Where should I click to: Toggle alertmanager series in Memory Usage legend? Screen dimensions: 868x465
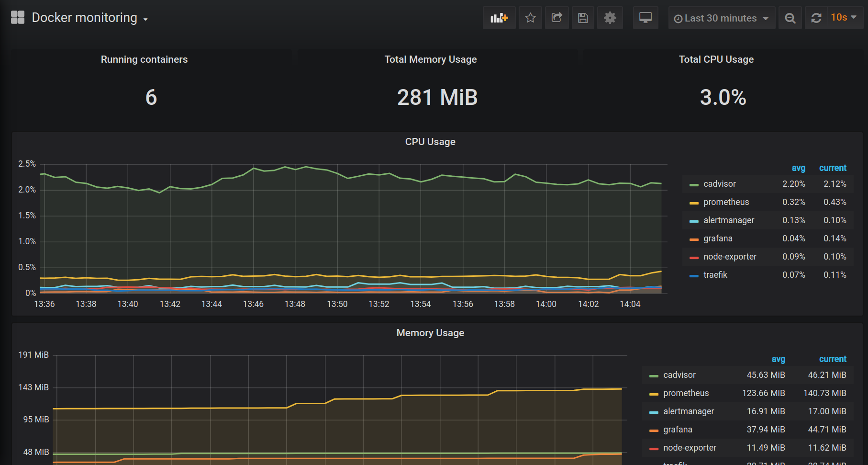click(689, 411)
